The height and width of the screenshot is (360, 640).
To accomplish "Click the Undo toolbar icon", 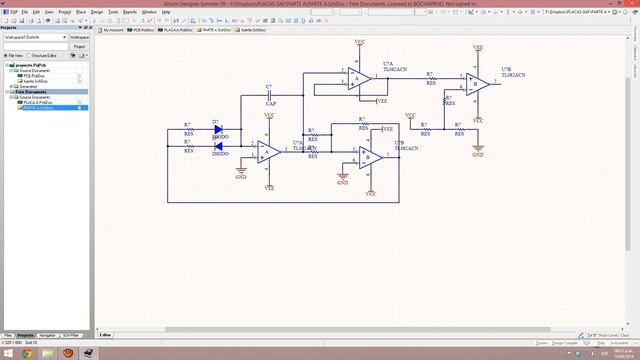I will click(x=159, y=20).
